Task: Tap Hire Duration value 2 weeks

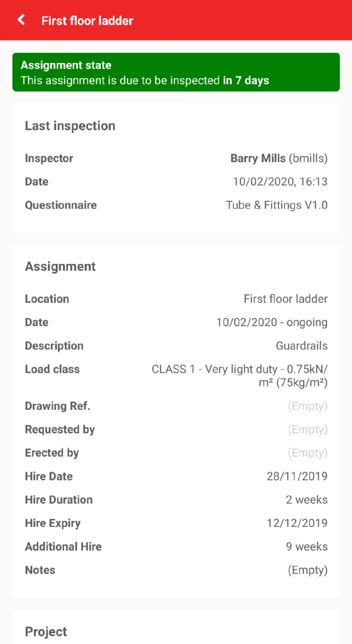Action: coord(306,500)
